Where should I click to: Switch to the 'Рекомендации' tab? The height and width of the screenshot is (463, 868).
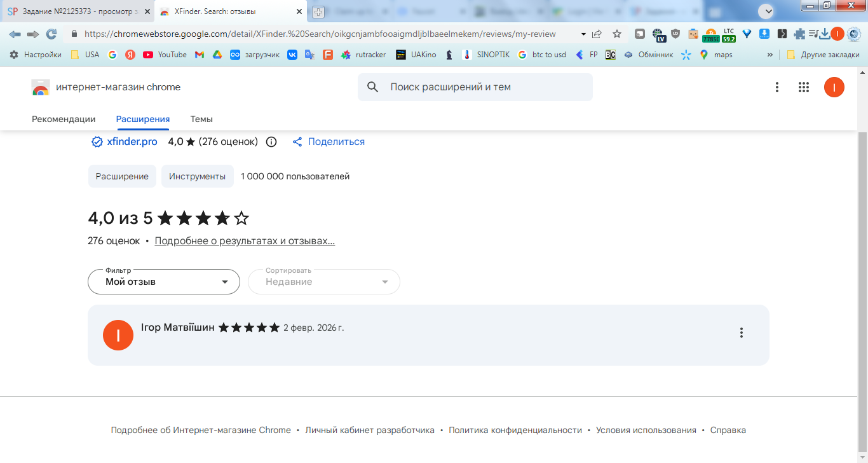[x=64, y=119]
